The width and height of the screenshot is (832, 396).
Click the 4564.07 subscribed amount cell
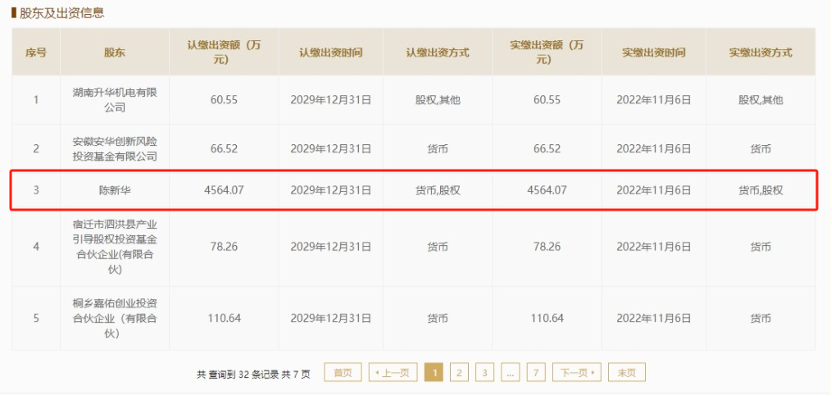tap(224, 190)
